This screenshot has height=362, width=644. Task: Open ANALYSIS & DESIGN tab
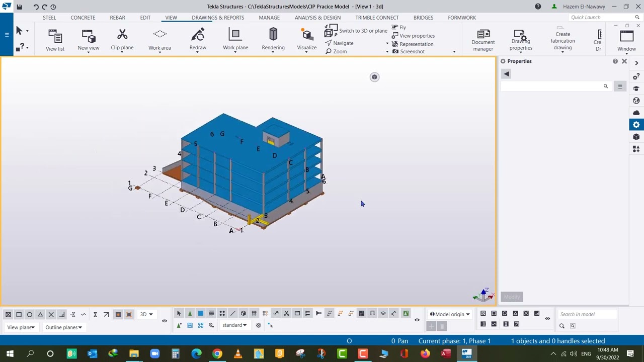(317, 18)
